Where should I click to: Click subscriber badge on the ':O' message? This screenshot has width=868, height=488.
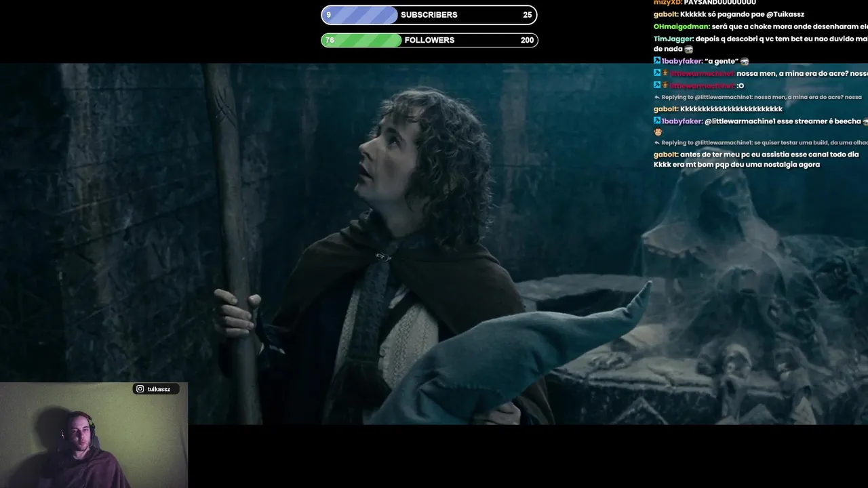click(665, 85)
